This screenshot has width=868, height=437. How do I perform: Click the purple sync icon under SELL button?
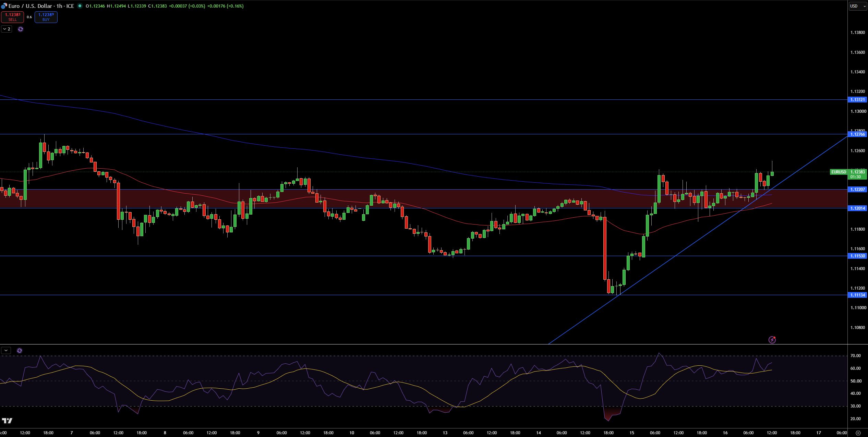point(21,29)
